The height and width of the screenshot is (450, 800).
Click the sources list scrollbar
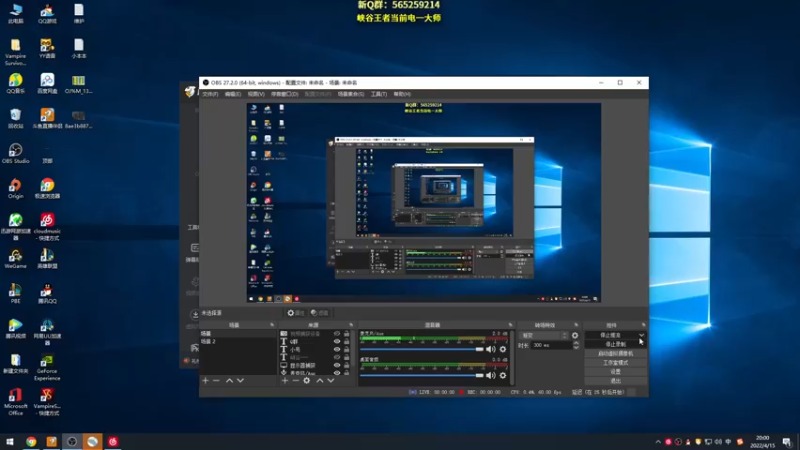tap(354, 349)
